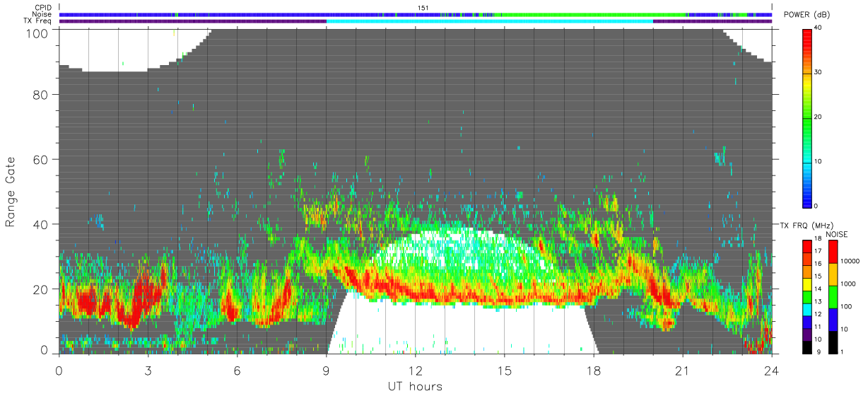
Task: Click the CPID label at top left
Action: [x=42, y=8]
